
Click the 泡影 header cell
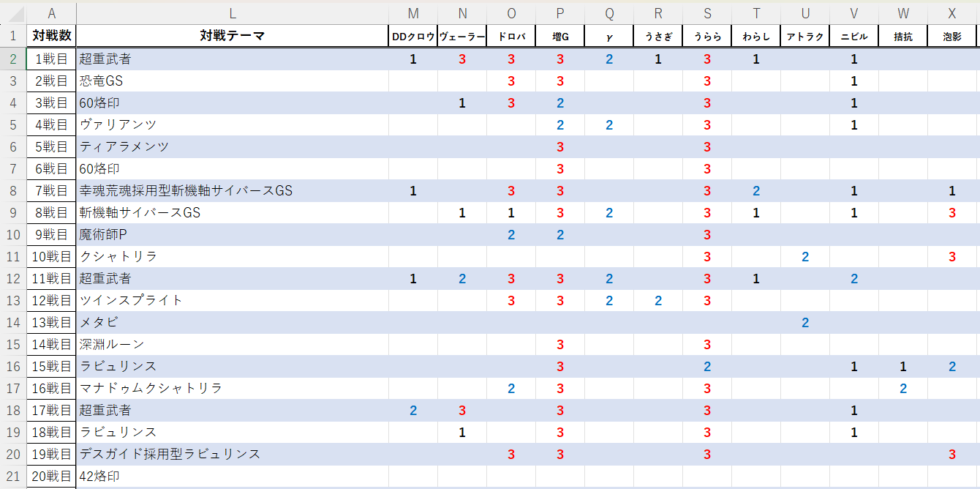click(952, 36)
